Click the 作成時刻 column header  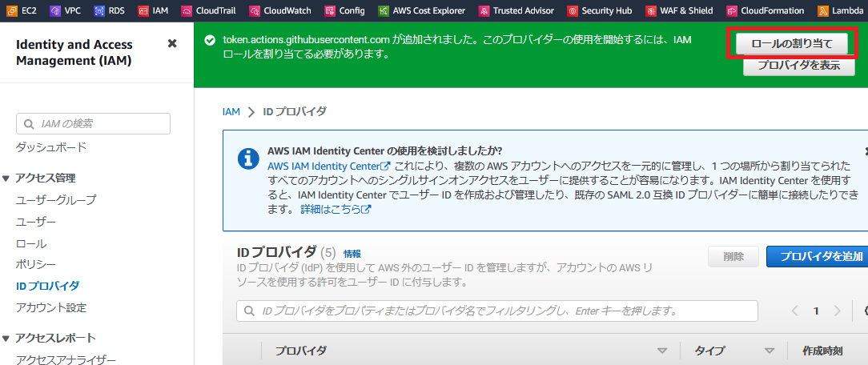pos(822,351)
